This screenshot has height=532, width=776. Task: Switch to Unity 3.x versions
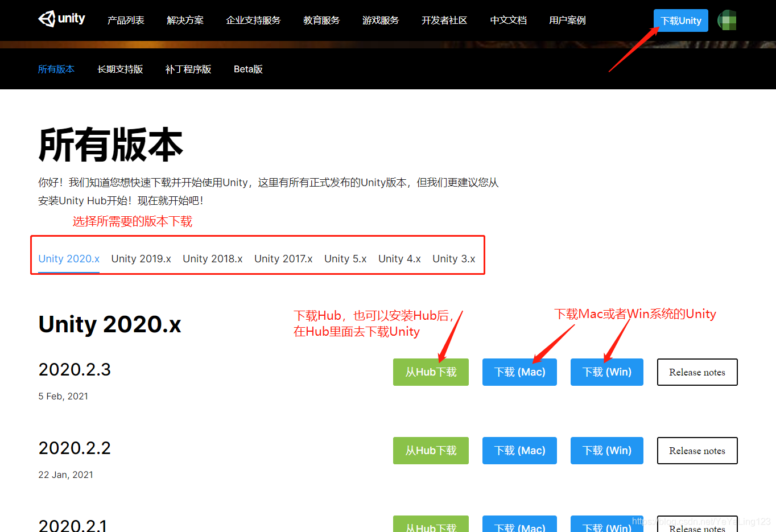coord(453,259)
